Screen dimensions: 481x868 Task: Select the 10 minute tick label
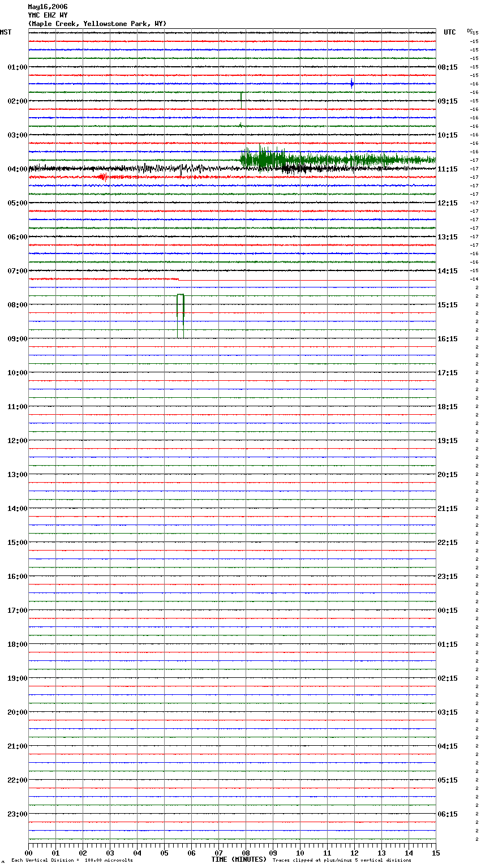click(x=300, y=853)
